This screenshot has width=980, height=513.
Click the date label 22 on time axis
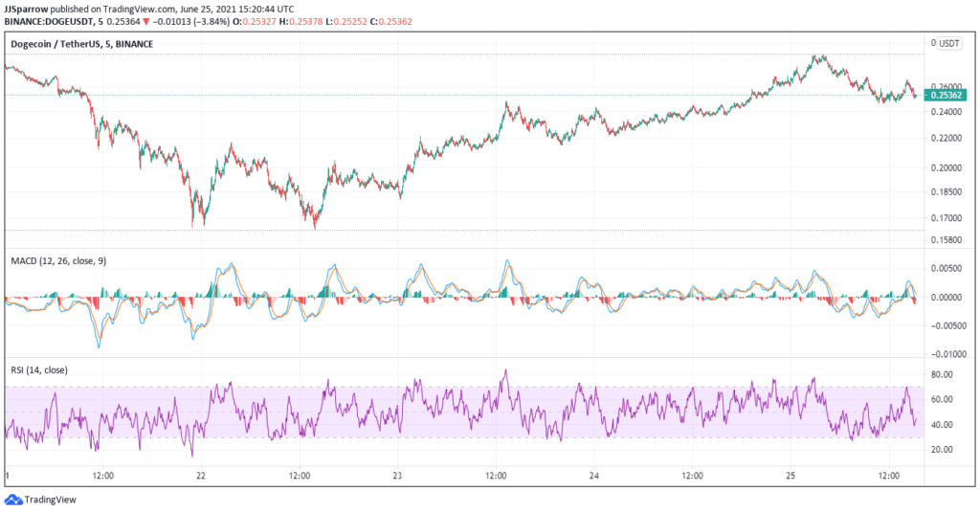(x=201, y=475)
